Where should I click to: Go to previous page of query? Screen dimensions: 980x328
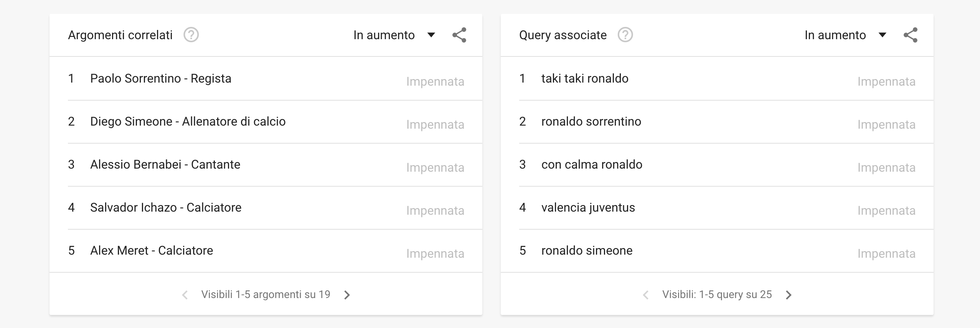point(646,295)
